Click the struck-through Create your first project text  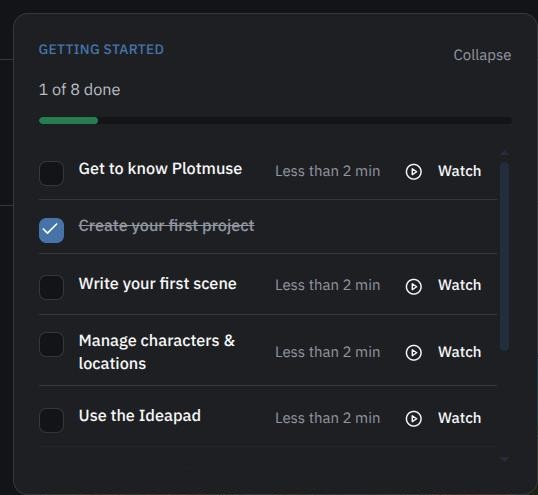pos(166,226)
